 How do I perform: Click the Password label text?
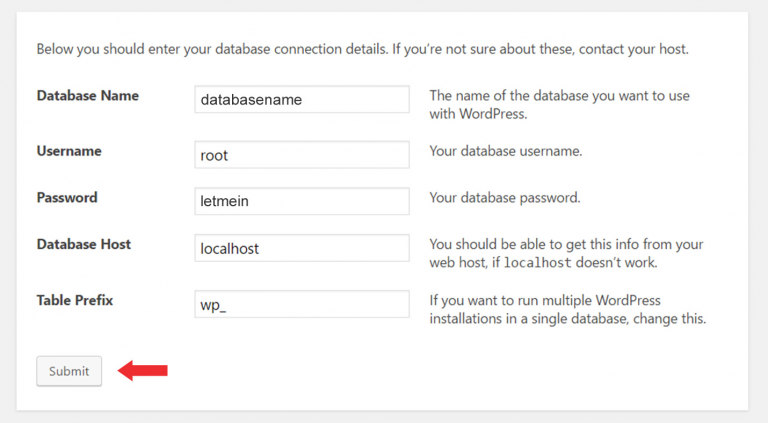67,197
